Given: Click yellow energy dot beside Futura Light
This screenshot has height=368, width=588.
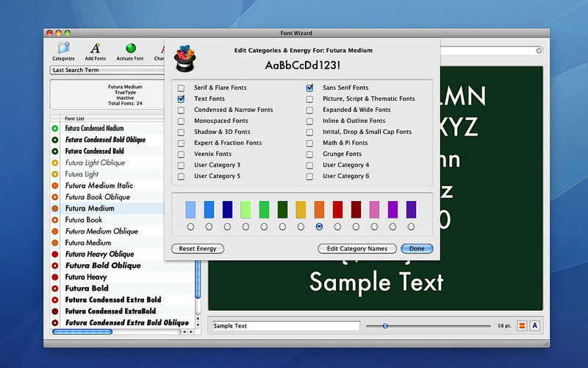Looking at the screenshot, I should (55, 174).
